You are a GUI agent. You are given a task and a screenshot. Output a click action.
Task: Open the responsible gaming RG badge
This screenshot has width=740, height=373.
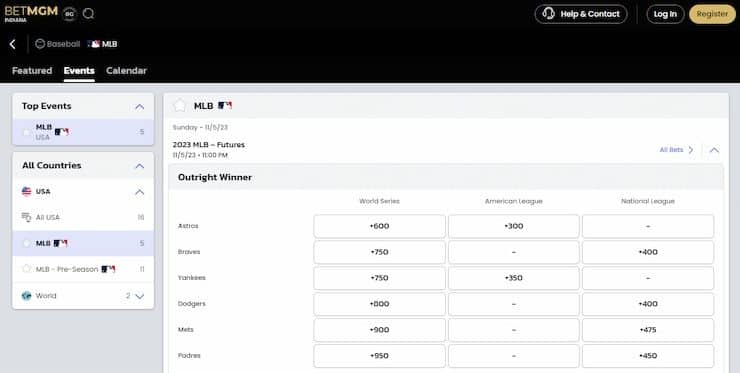[69, 14]
